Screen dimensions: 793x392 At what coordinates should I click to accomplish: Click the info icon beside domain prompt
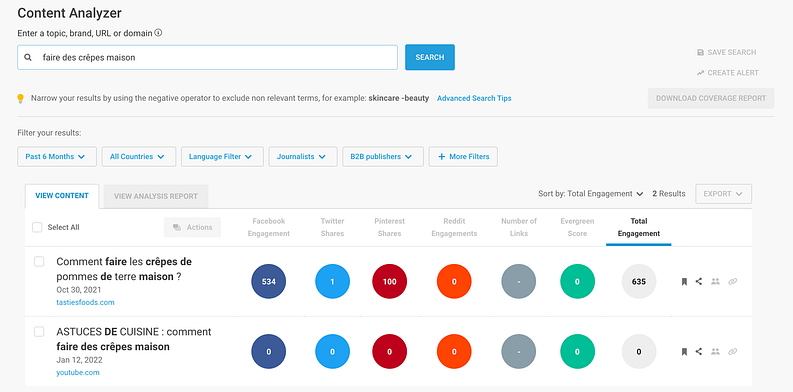coord(158,33)
